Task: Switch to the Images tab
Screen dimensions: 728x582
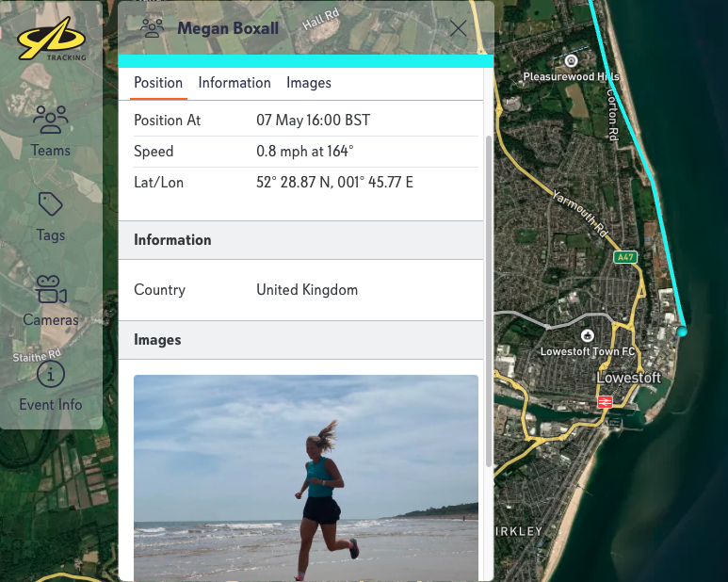Action: click(309, 83)
